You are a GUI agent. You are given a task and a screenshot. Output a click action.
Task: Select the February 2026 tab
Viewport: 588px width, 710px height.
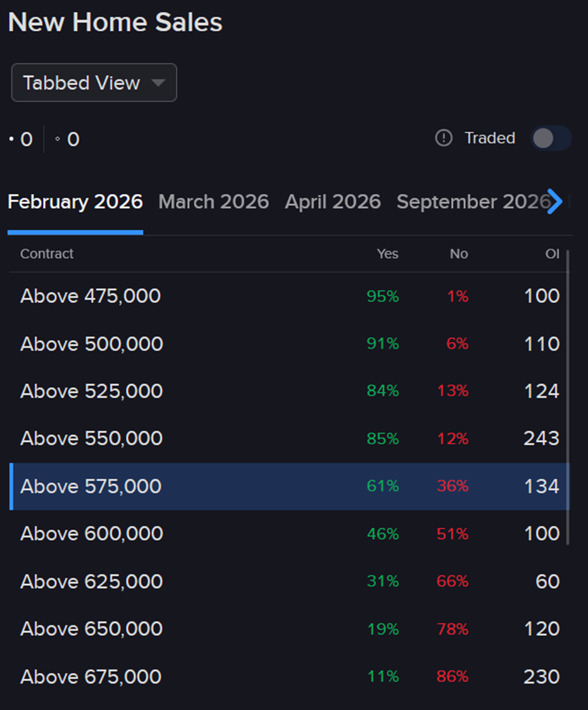tap(75, 202)
